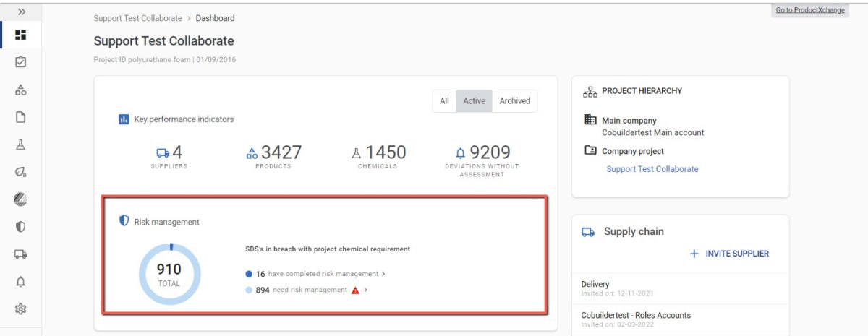Image resolution: width=868 pixels, height=336 pixels.
Task: Click the 910 total donut chart
Action: click(169, 274)
